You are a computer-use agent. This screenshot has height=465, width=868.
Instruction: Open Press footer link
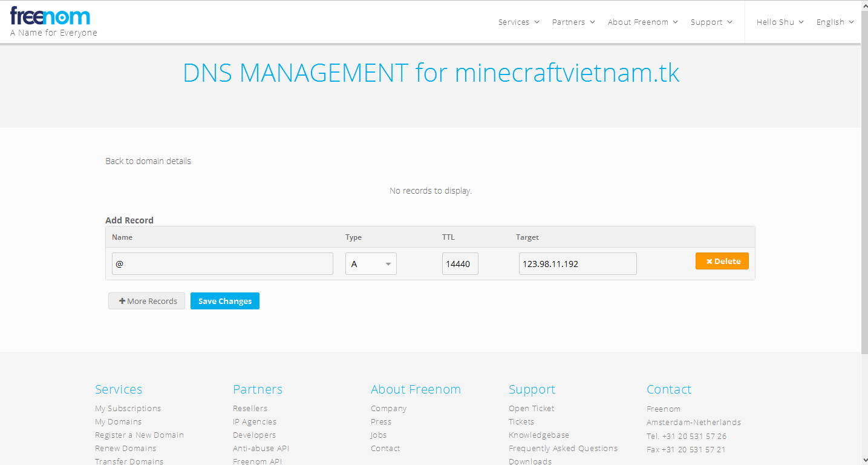381,422
